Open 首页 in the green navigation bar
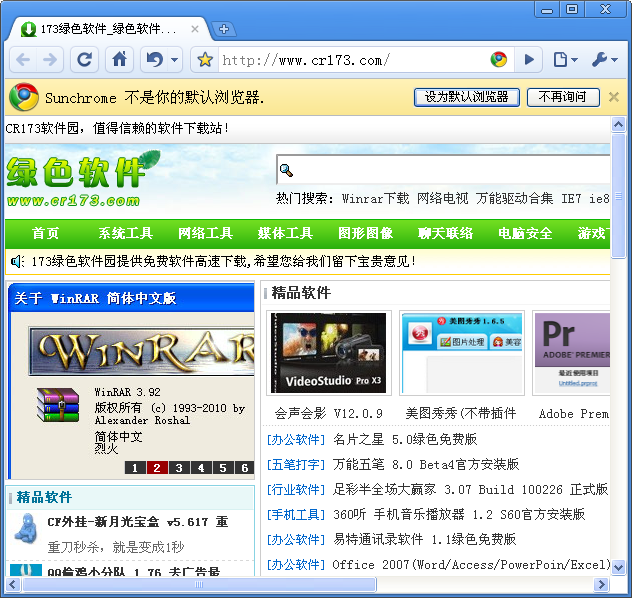 pyautogui.click(x=45, y=233)
